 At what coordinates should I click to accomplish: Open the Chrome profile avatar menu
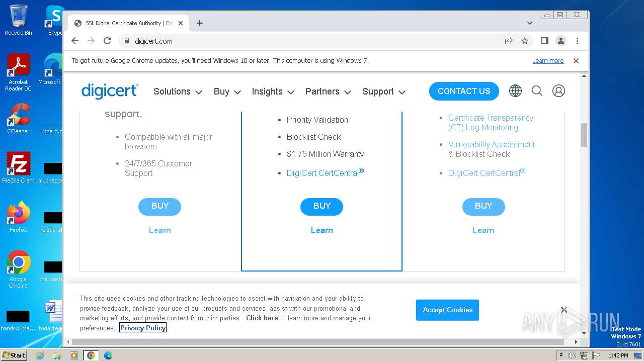(x=561, y=41)
